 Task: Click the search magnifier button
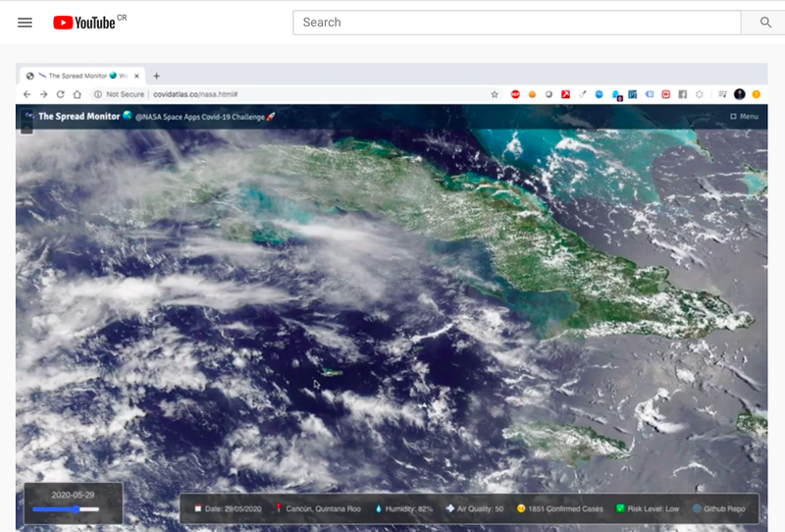[765, 23]
